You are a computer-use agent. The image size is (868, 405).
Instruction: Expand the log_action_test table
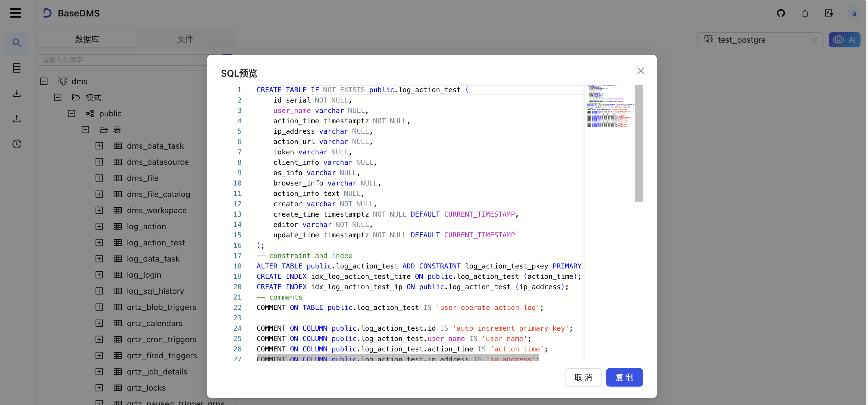(99, 243)
